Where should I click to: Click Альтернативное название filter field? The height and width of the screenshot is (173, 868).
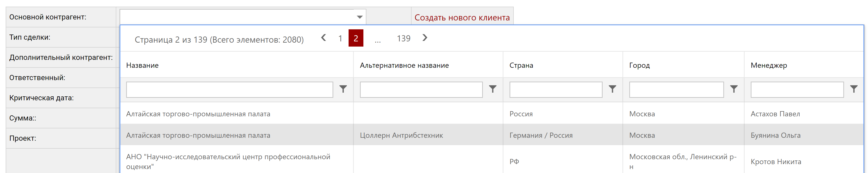(421, 89)
